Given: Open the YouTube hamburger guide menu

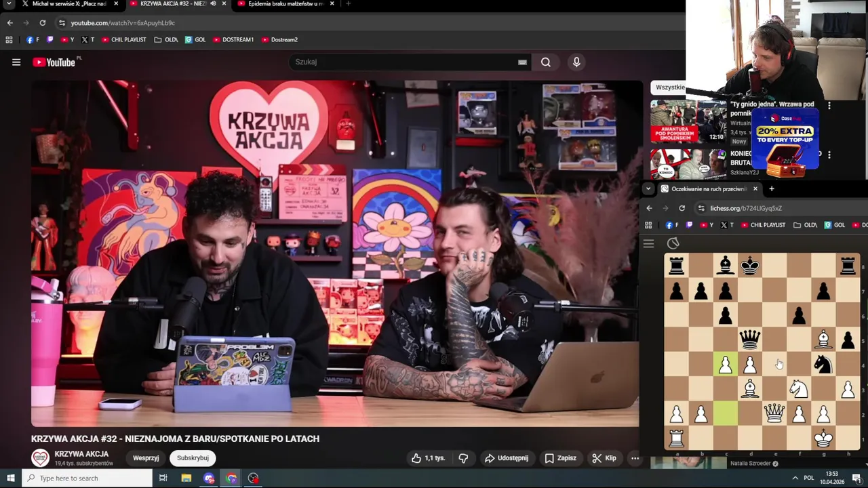Looking at the screenshot, I should [16, 62].
